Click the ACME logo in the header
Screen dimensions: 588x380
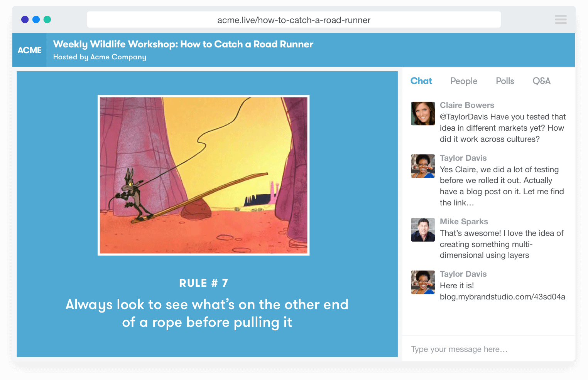click(x=29, y=50)
